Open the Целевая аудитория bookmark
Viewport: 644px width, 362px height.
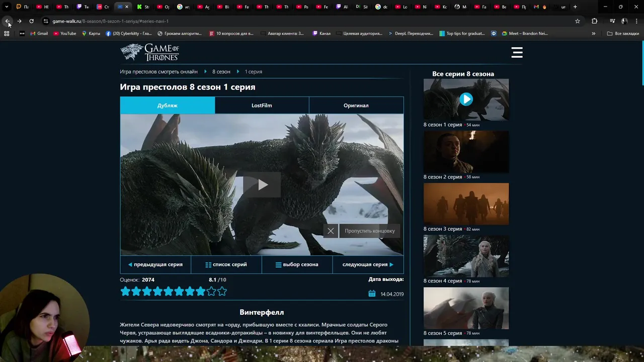click(x=359, y=34)
